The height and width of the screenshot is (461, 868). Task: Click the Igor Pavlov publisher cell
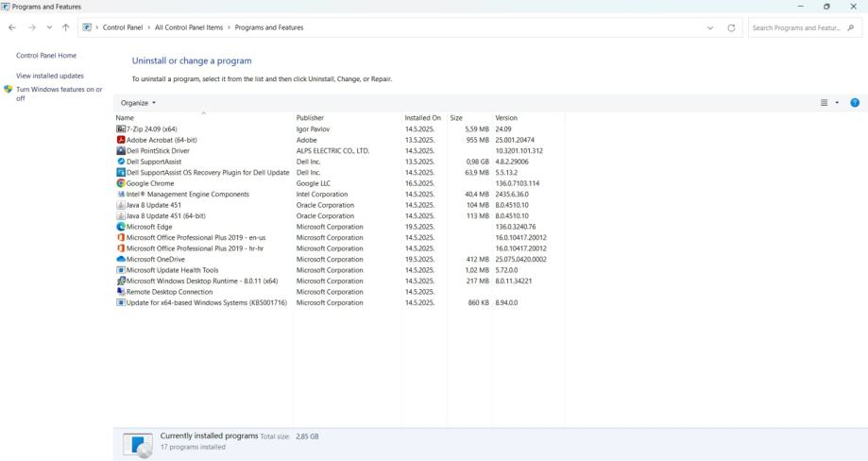tap(313, 128)
